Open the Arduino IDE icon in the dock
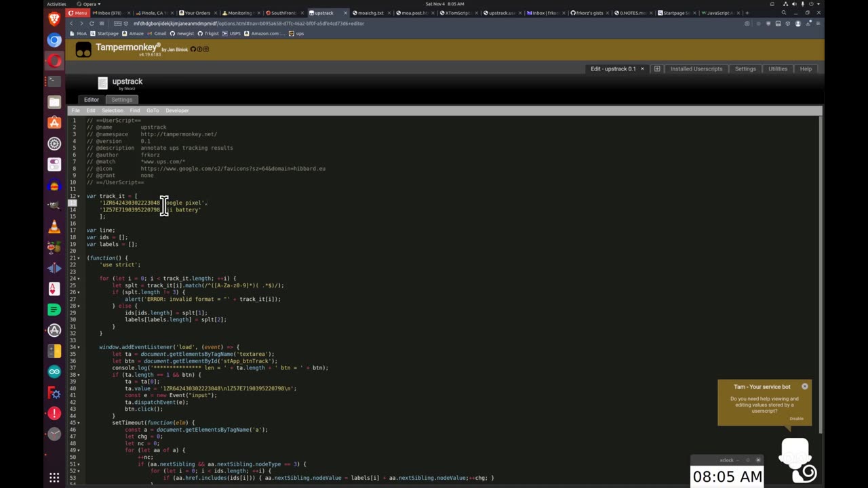The height and width of the screenshot is (488, 868). [x=54, y=371]
